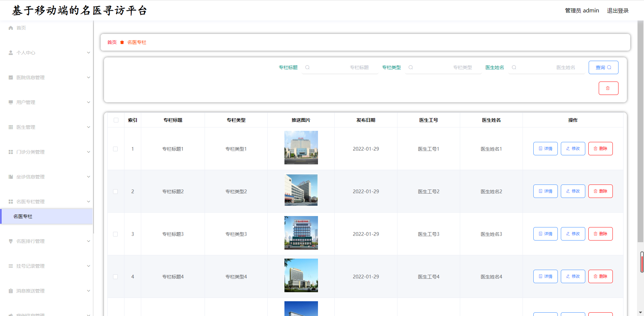This screenshot has width=644, height=316.
Task: Click search icon in 医生姓名 field
Action: pos(514,67)
